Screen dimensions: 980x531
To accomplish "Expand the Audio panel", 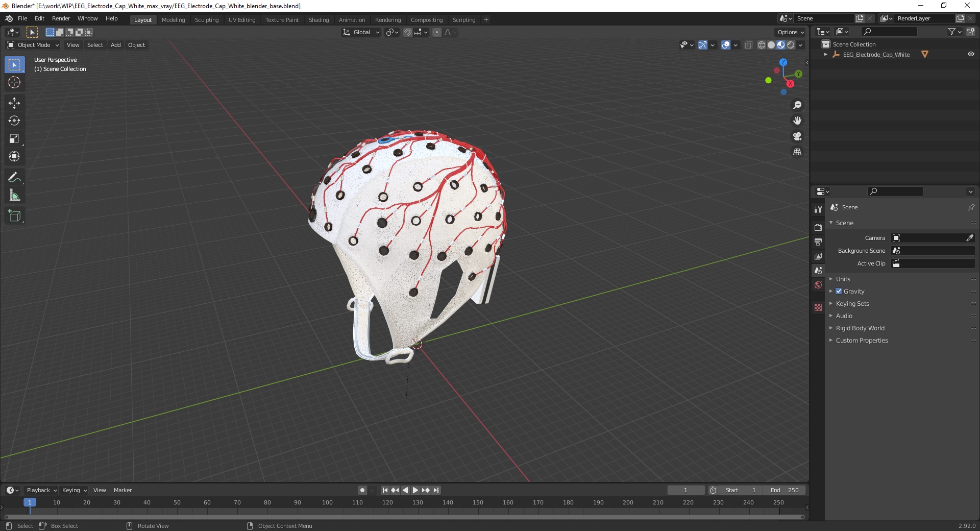I will [844, 316].
